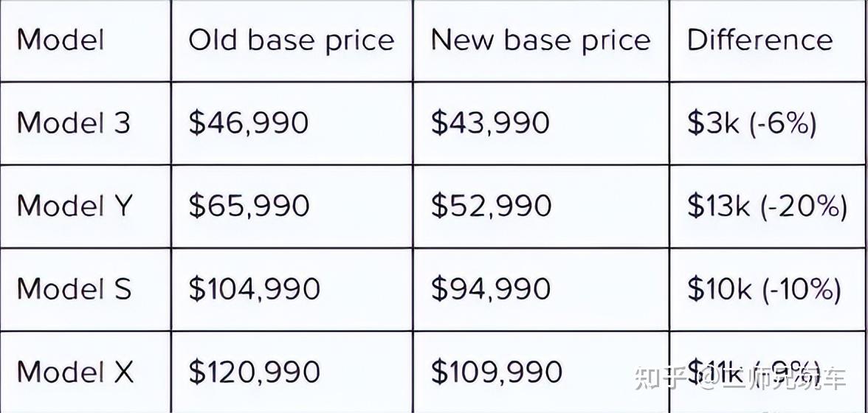This screenshot has width=868, height=413.
Task: Click the New base price header
Action: pos(540,41)
